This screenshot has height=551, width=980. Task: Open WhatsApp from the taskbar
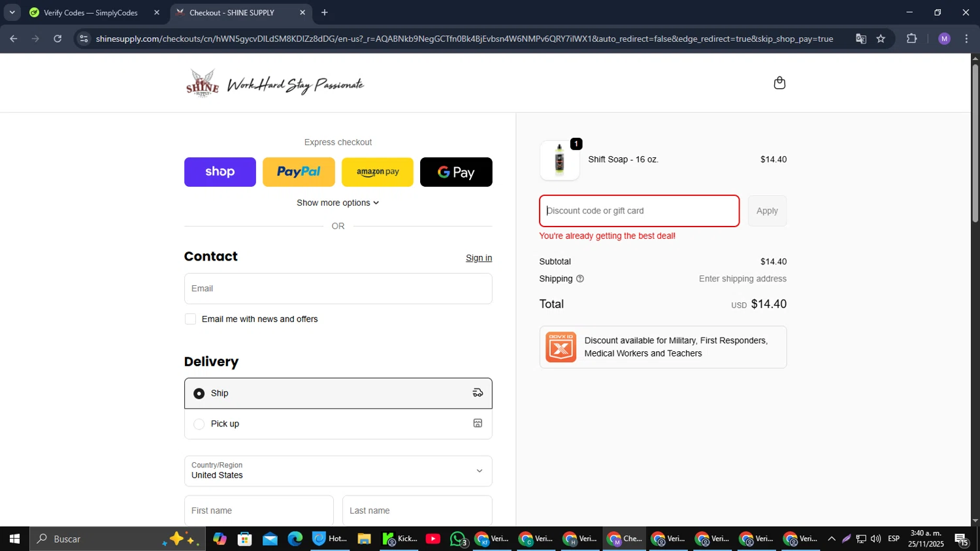click(459, 539)
